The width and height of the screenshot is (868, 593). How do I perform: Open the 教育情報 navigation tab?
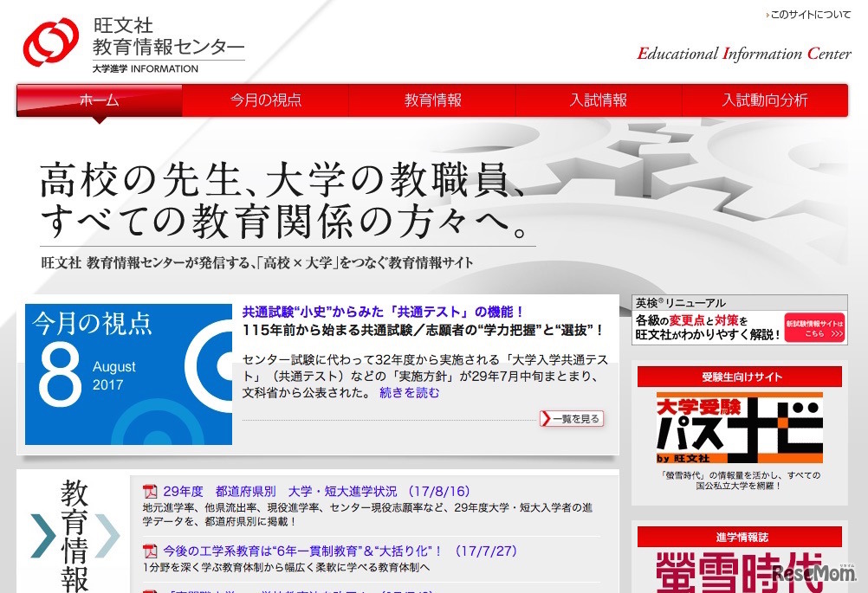[x=432, y=100]
